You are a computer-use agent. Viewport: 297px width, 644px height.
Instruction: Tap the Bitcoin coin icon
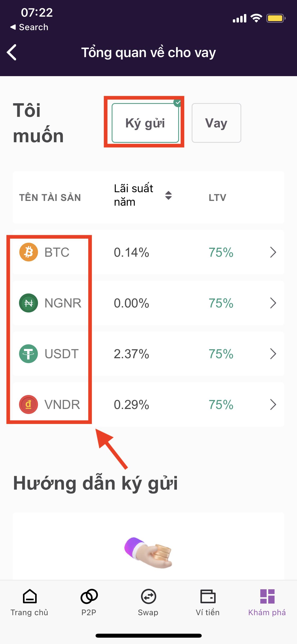(29, 252)
